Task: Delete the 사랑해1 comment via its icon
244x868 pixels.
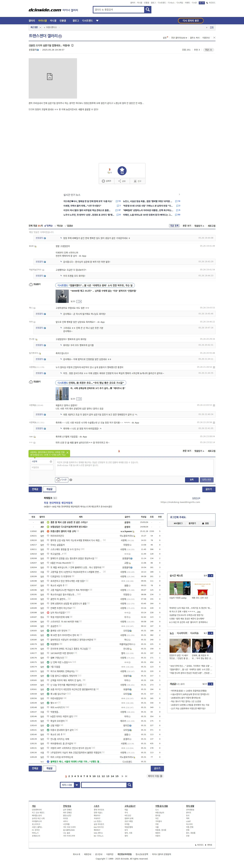Action: (x=214, y=367)
